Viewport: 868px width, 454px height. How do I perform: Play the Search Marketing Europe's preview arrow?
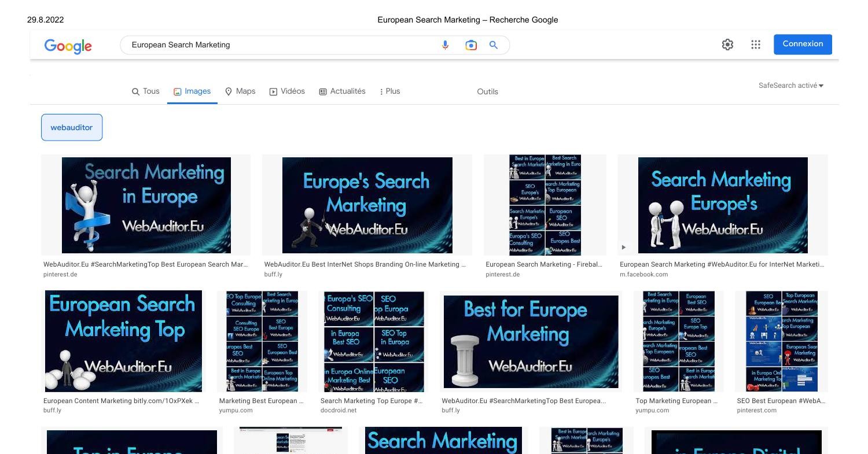pyautogui.click(x=624, y=247)
